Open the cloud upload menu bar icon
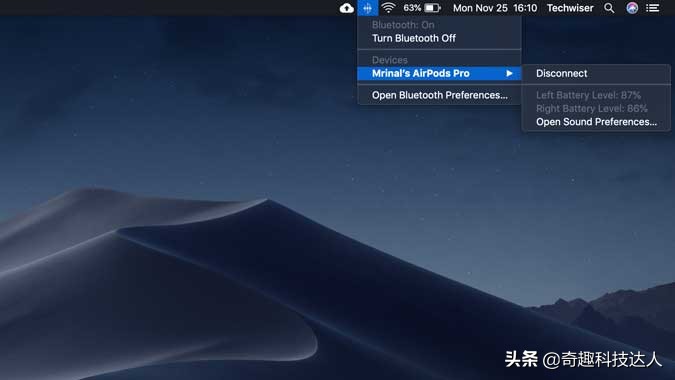Image resolution: width=675 pixels, height=380 pixels. [x=347, y=8]
